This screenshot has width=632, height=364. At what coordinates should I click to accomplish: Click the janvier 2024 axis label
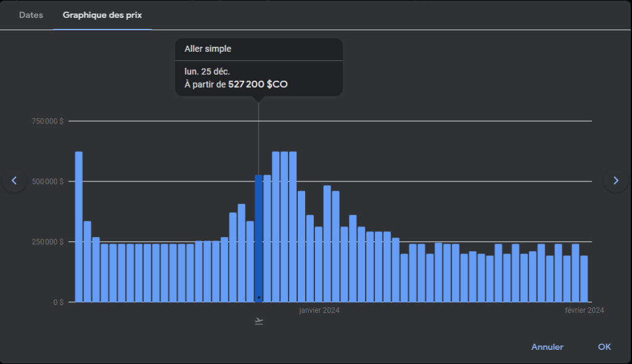click(319, 310)
